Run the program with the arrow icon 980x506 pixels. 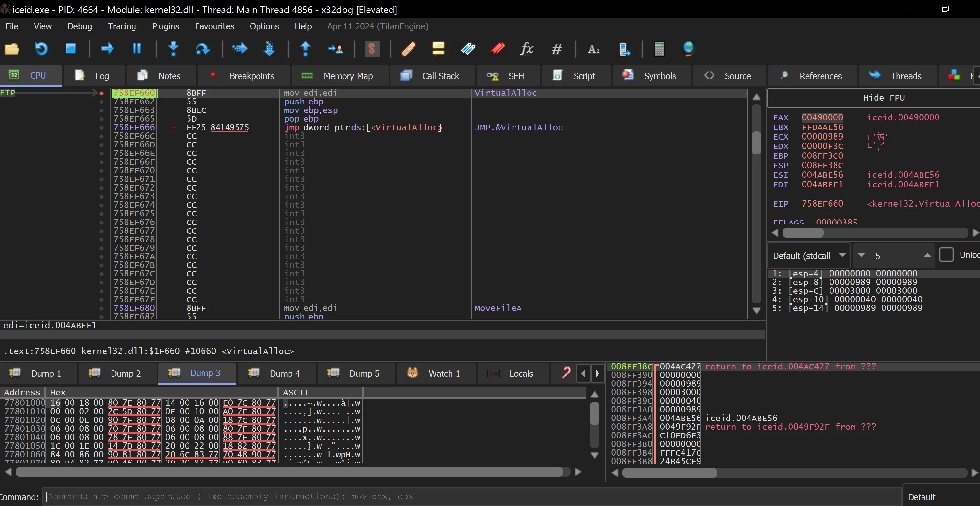tap(108, 49)
